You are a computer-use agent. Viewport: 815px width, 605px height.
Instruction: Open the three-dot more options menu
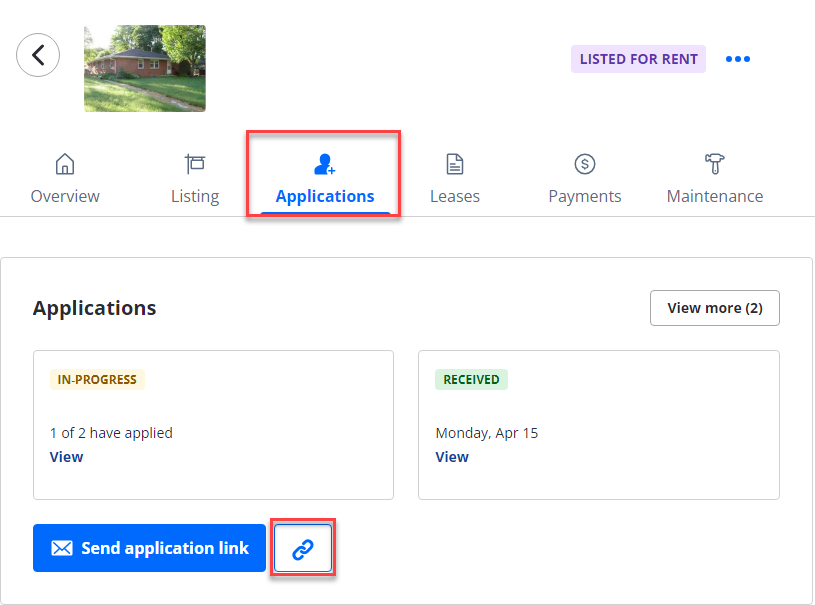point(737,59)
